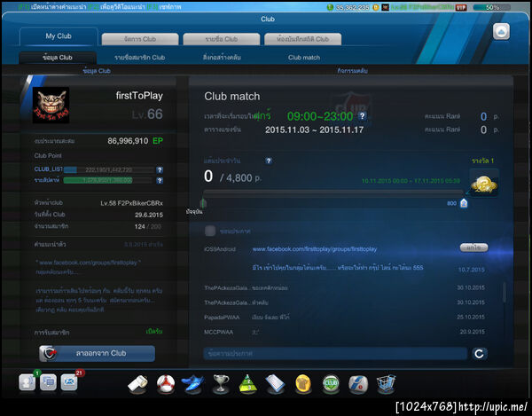Viewport: 532px width, 416px height.
Task: Open the soccer ball icon in dock
Action: coord(166,384)
